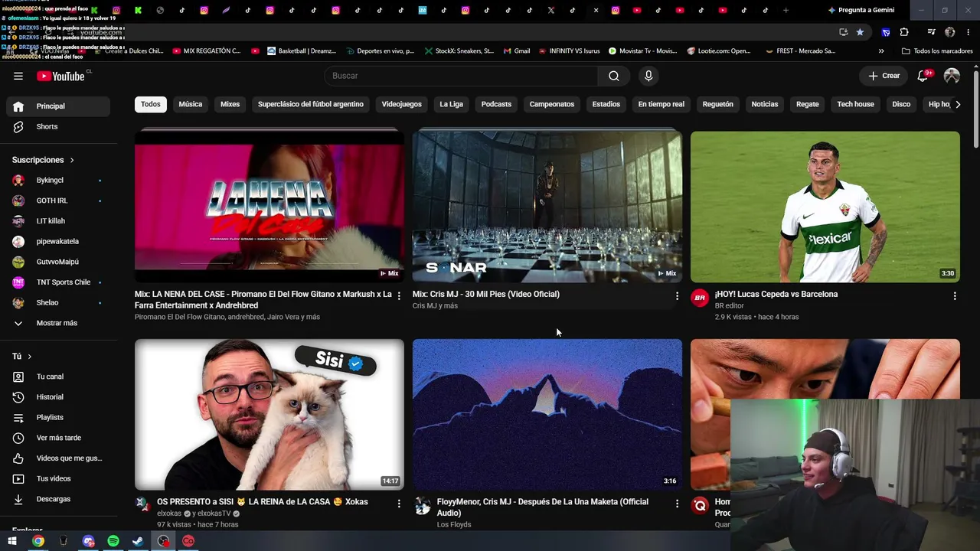Image resolution: width=980 pixels, height=551 pixels.
Task: Go to Principal in the sidebar
Action: tap(58, 106)
